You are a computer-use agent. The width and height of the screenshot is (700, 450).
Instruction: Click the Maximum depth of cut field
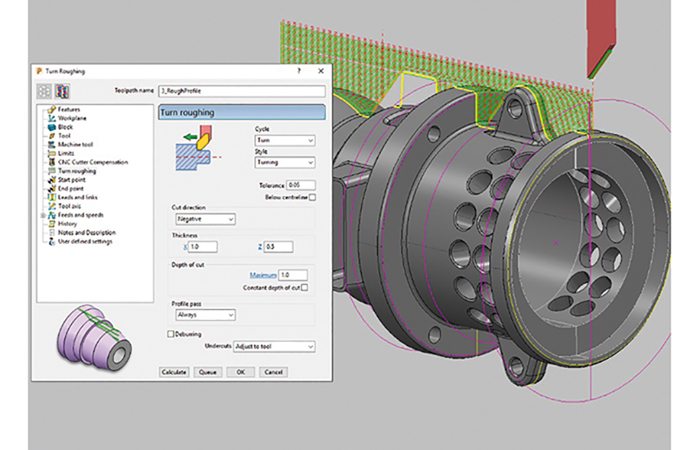click(293, 275)
